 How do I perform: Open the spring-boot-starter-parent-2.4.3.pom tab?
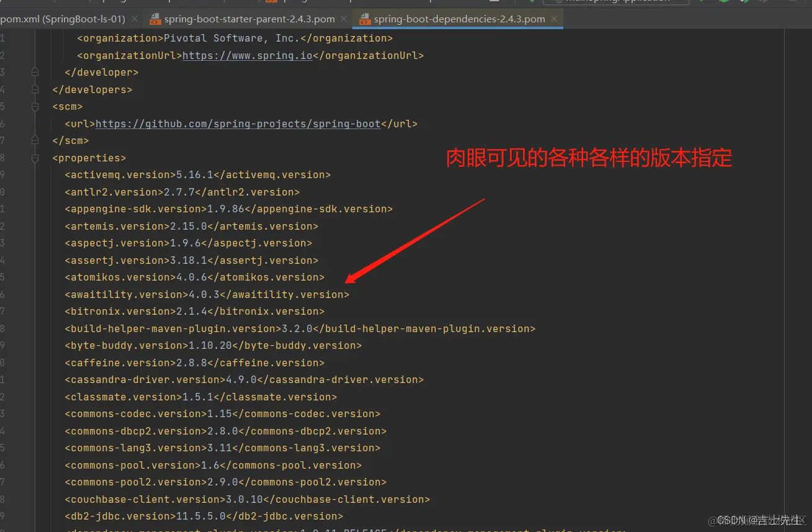click(x=249, y=19)
